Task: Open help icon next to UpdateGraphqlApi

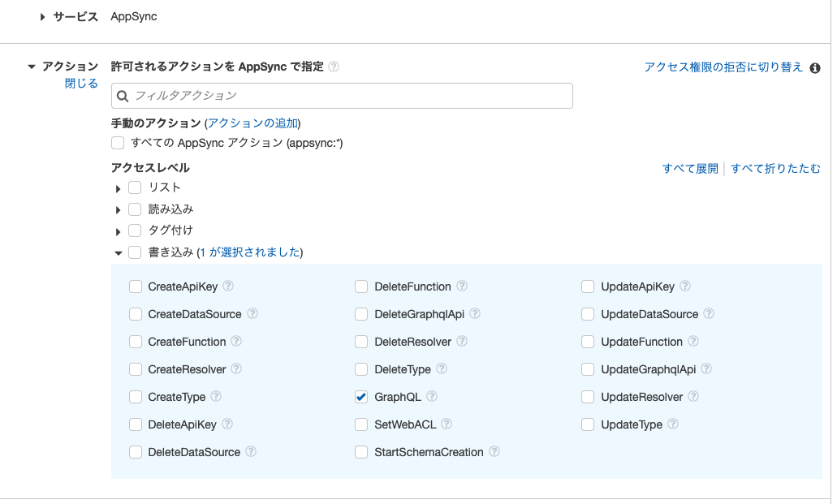Action: coord(706,369)
